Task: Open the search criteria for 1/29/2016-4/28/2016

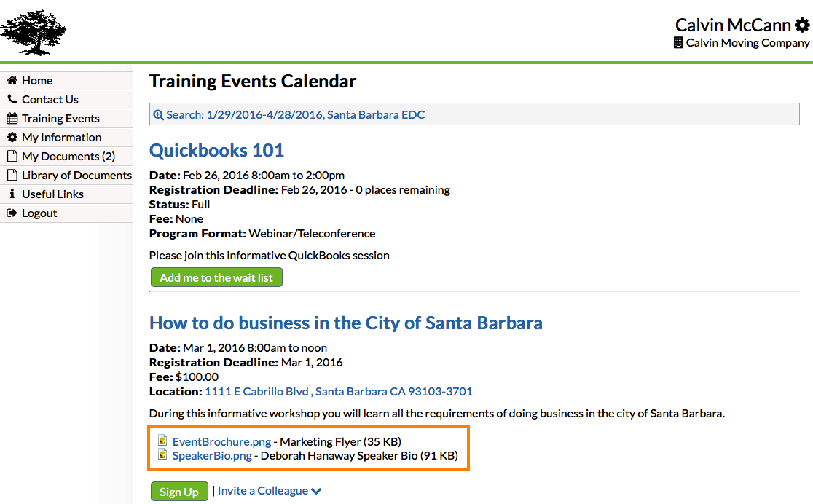Action: point(295,115)
